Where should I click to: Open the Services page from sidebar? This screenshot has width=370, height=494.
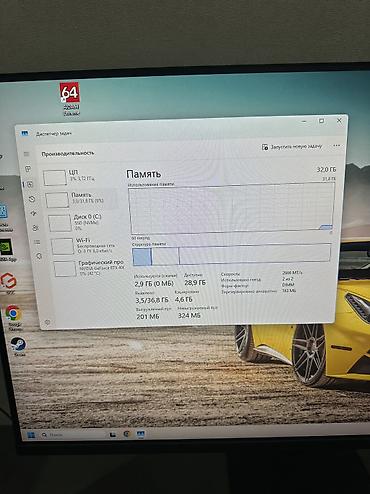(39, 256)
